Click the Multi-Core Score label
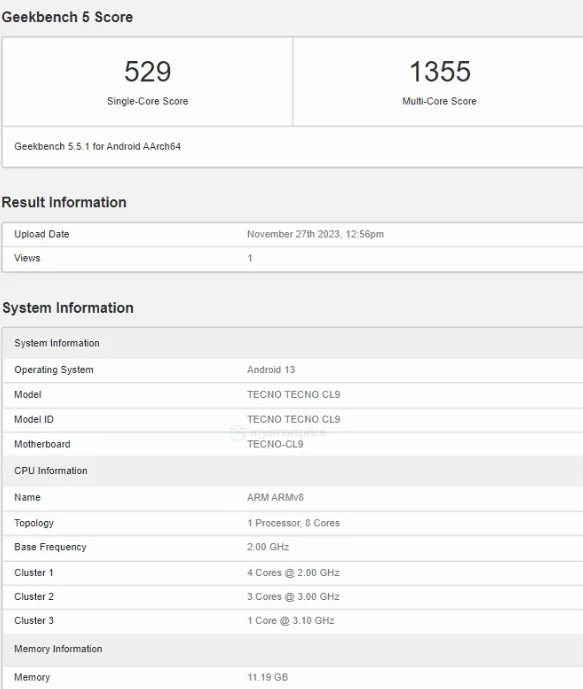The height and width of the screenshot is (689, 583). (439, 101)
